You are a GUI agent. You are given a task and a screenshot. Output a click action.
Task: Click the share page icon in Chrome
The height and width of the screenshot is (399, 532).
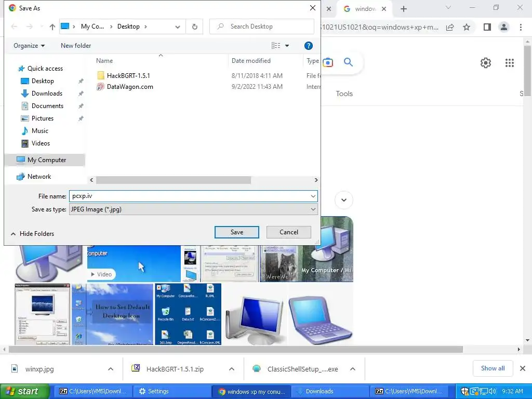pyautogui.click(x=450, y=27)
